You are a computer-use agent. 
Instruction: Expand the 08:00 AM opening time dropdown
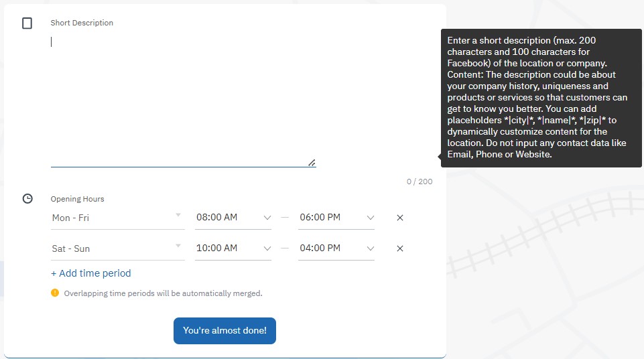[x=233, y=218]
